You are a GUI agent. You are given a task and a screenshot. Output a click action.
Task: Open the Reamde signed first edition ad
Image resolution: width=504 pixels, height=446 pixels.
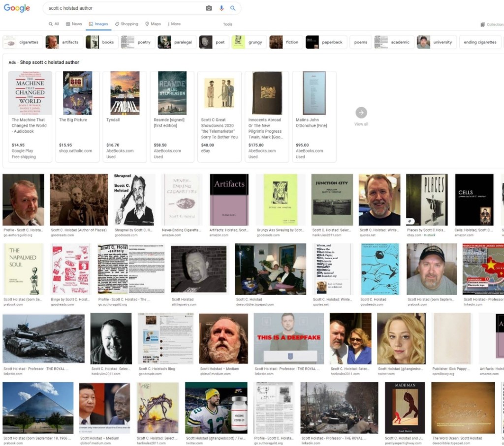pyautogui.click(x=172, y=93)
